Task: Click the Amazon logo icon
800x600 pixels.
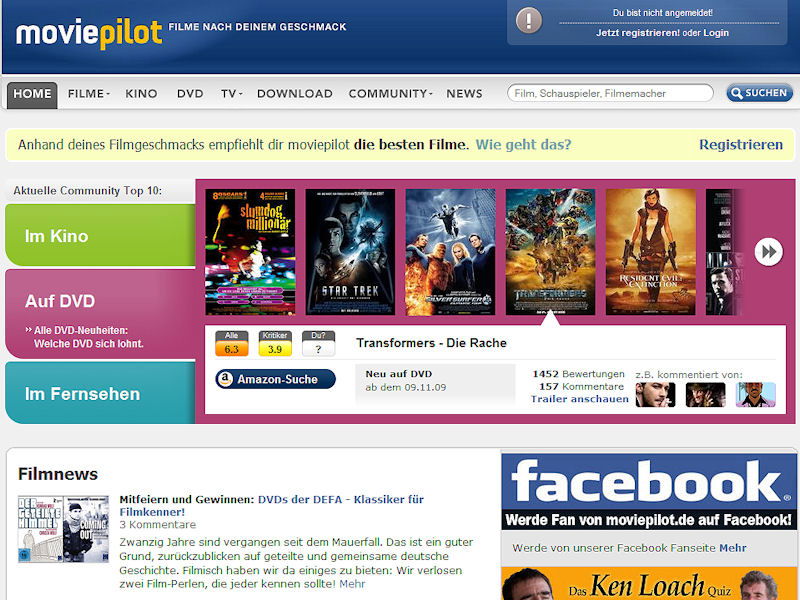Action: 225,379
